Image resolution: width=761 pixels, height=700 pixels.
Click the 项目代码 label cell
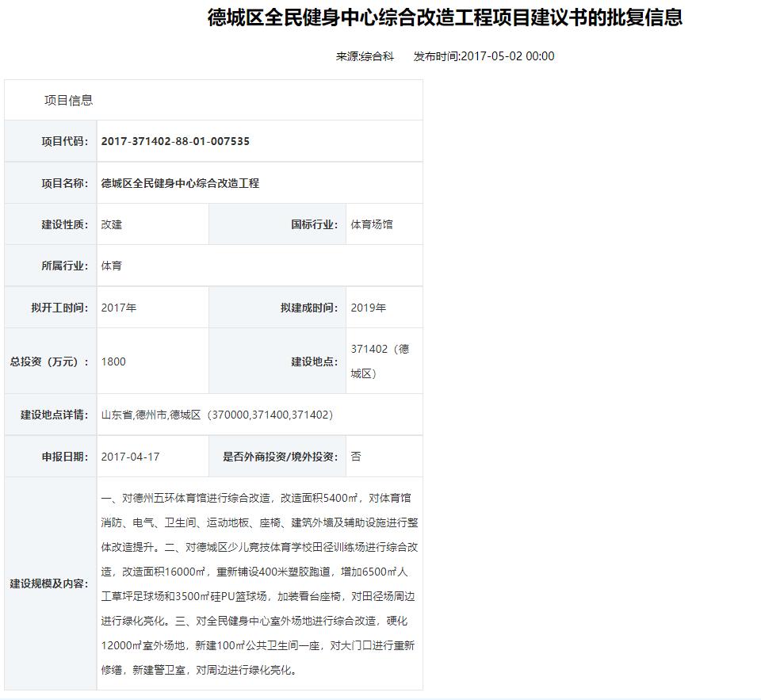[x=50, y=141]
